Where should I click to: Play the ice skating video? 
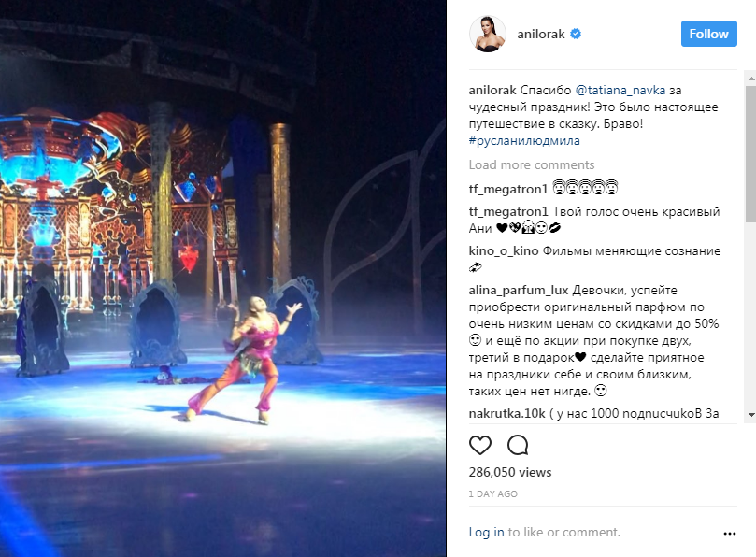click(223, 278)
